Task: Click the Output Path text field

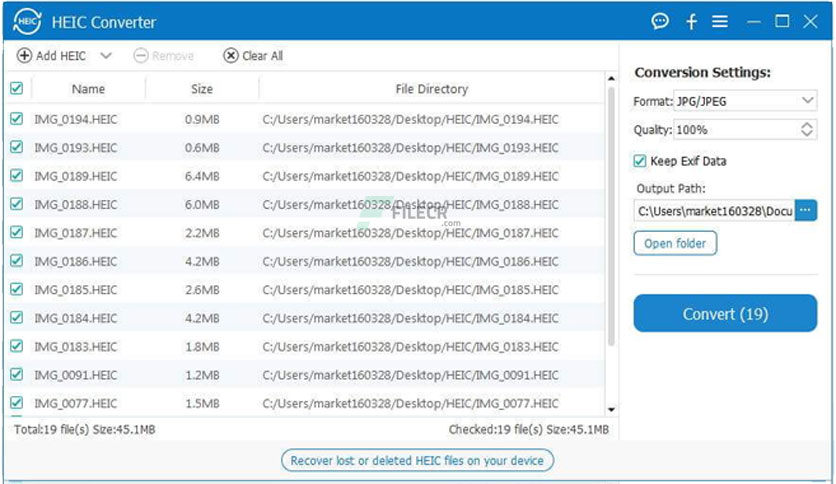Action: [714, 211]
